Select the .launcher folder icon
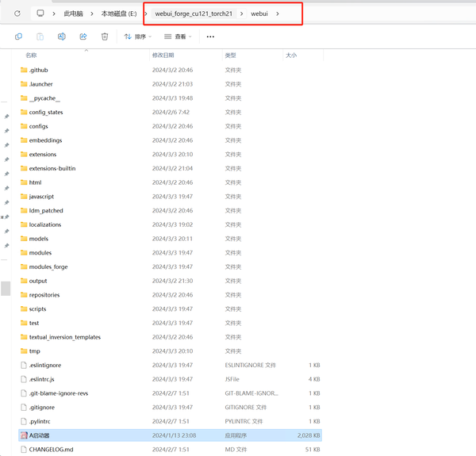This screenshot has width=476, height=456. click(x=24, y=84)
